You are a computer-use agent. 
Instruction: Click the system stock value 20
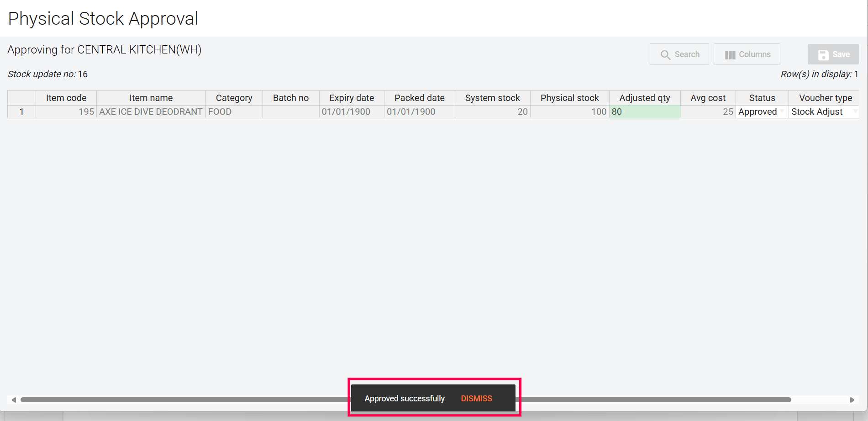(x=493, y=112)
